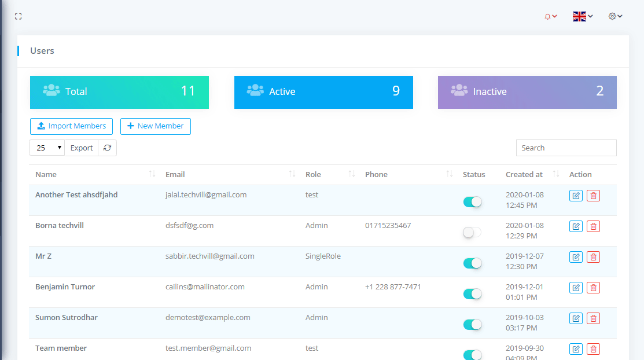644x360 pixels.
Task: Click the Import Members button
Action: pyautogui.click(x=71, y=126)
